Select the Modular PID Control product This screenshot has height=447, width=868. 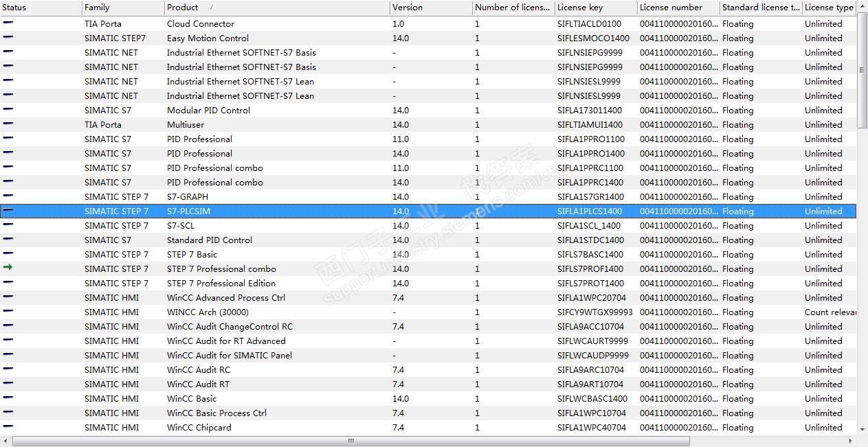pyautogui.click(x=208, y=110)
